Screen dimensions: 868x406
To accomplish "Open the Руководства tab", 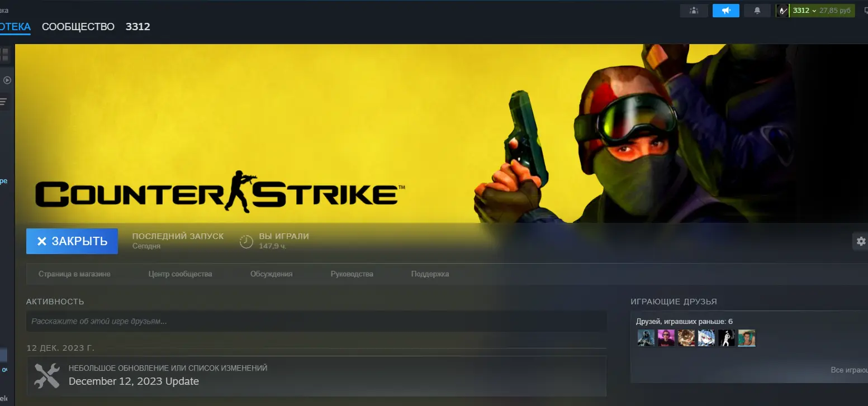I will tap(352, 274).
